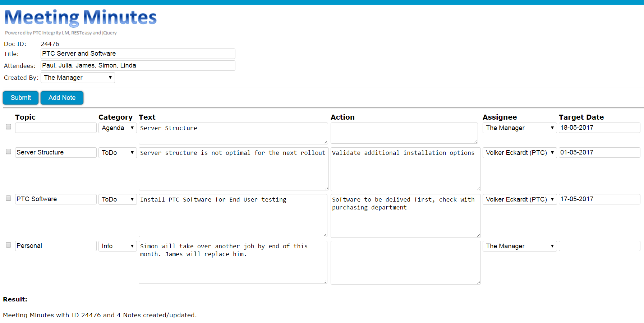Viewport: 644px width, 323px height.
Task: Click the Result message about 4 Notes created
Action: pyautogui.click(x=100, y=315)
